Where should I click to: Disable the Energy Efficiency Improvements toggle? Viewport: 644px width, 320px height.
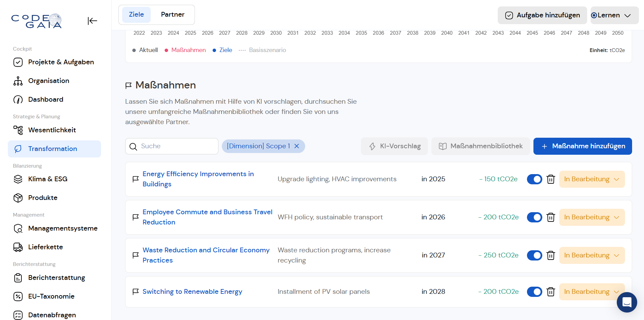coord(534,179)
